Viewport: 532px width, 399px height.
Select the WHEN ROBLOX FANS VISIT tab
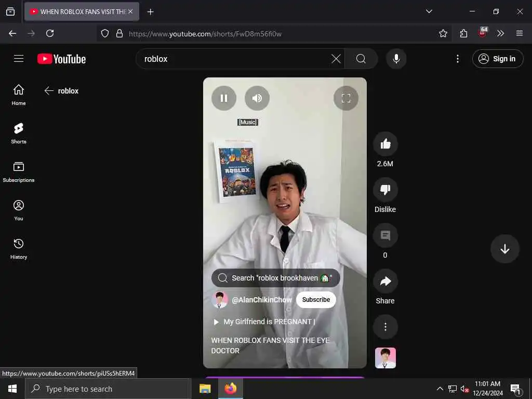[x=82, y=11]
